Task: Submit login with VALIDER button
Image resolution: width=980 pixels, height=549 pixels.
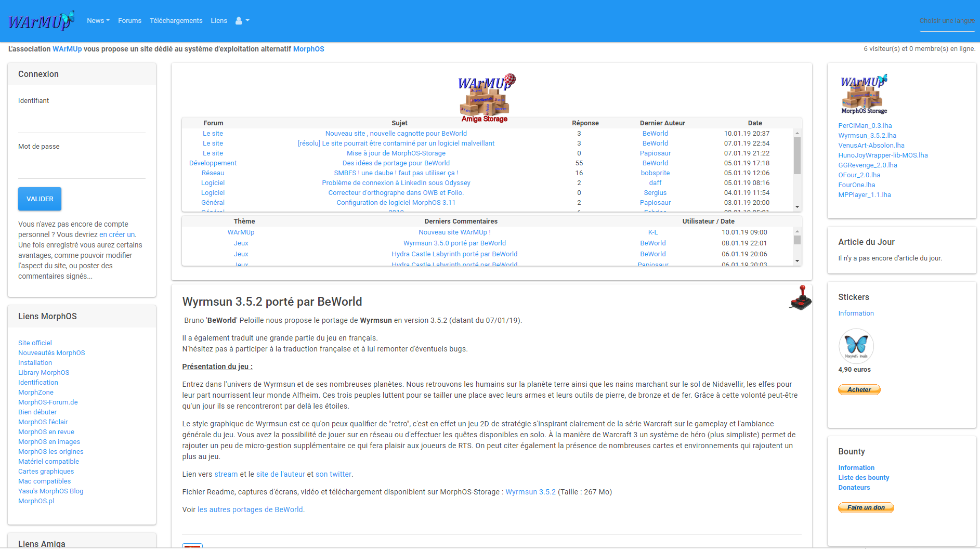Action: [40, 199]
